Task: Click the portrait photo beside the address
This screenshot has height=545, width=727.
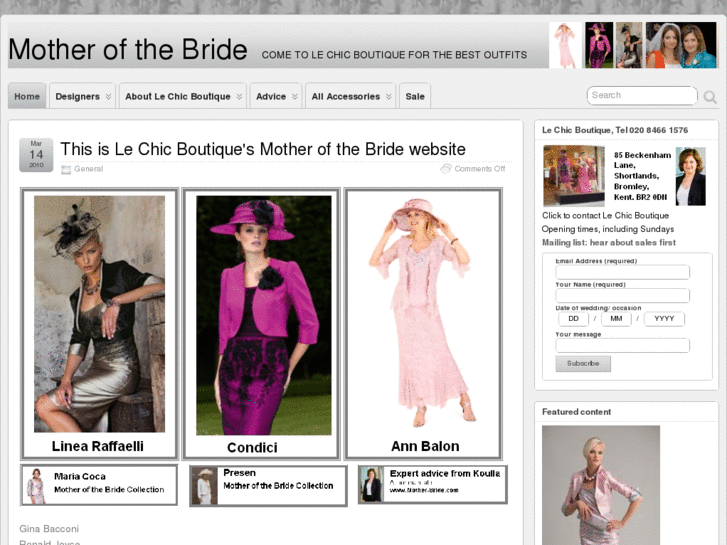Action: click(x=690, y=176)
